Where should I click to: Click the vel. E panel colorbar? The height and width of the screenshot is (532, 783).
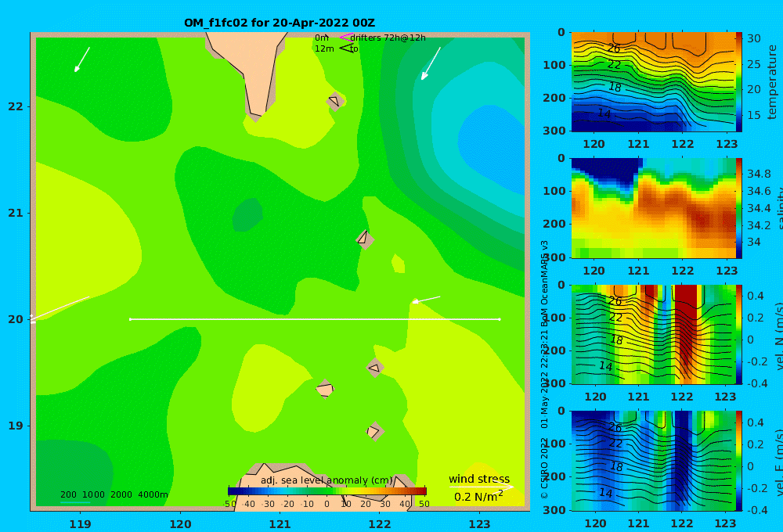pyautogui.click(x=738, y=461)
